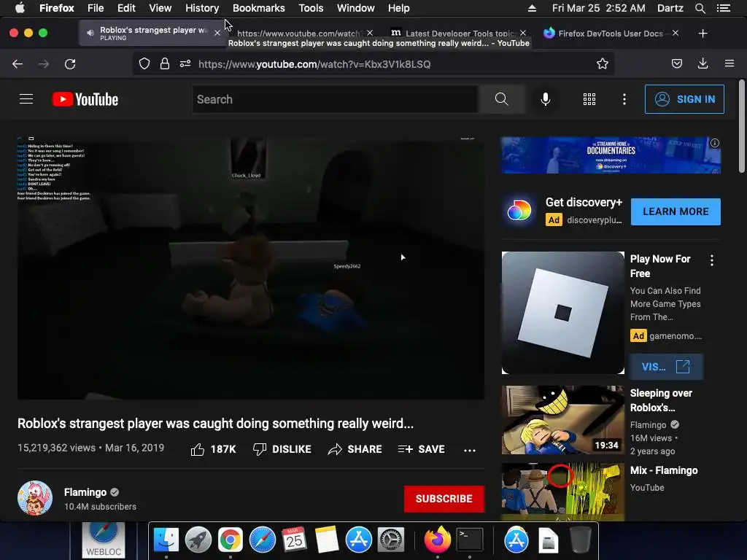Open Sleeping over Roblox's video thumbnail
The width and height of the screenshot is (747, 560).
[x=563, y=420]
